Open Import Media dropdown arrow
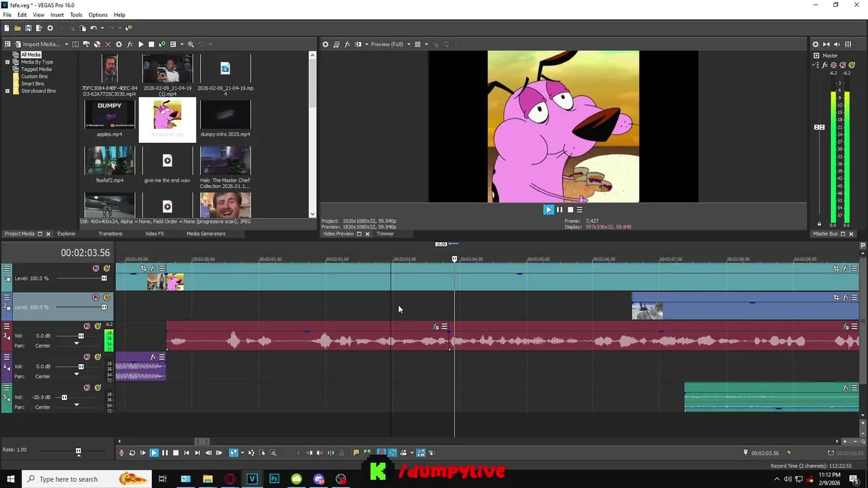The height and width of the screenshot is (488, 868). 66,44
